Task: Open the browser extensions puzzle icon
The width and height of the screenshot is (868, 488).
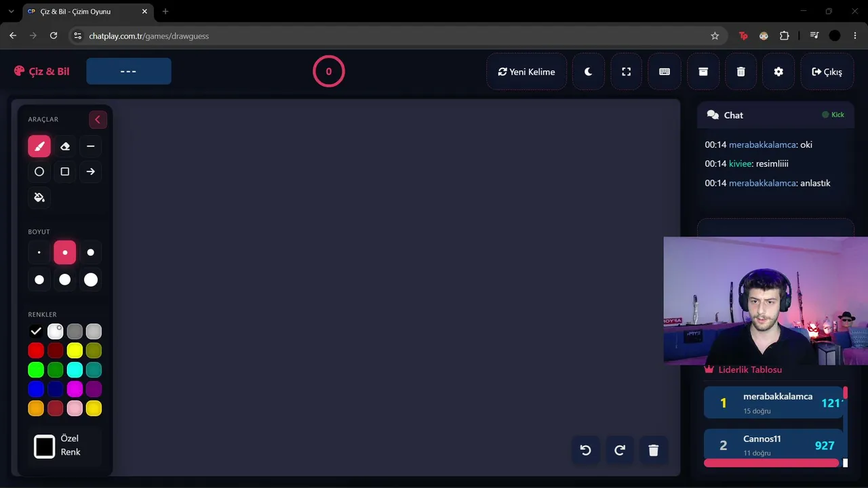Action: pyautogui.click(x=785, y=36)
